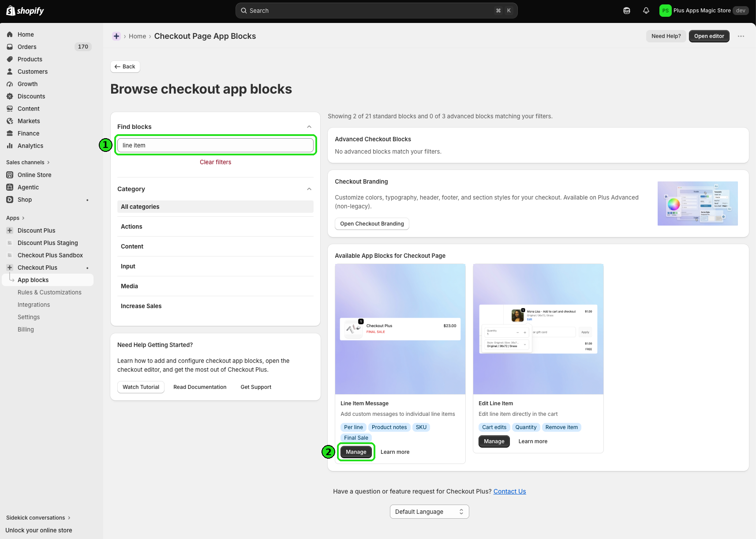
Task: Open Discount Plus Staging app icon
Action: point(10,243)
